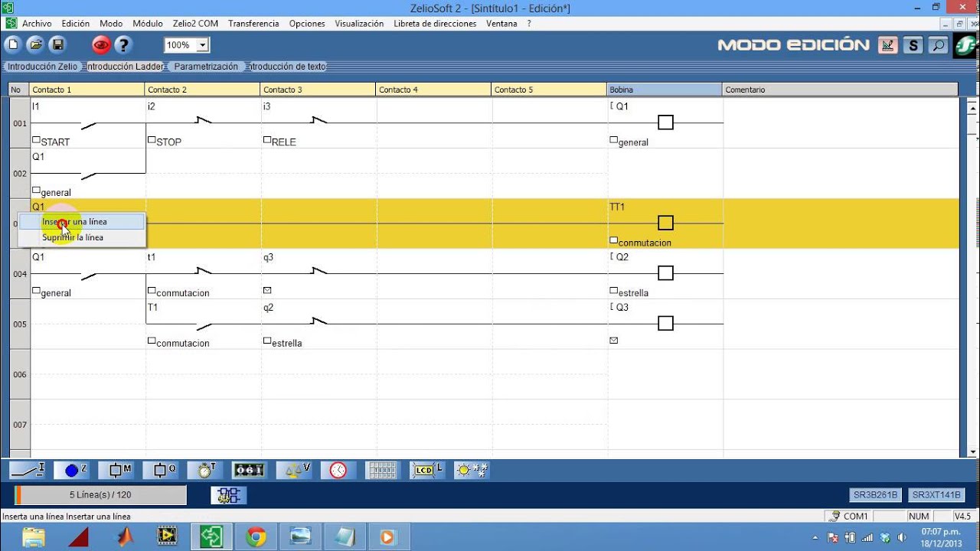Switch to Introducción Ladder tab
Image resolution: width=980 pixels, height=551 pixels.
click(x=125, y=67)
